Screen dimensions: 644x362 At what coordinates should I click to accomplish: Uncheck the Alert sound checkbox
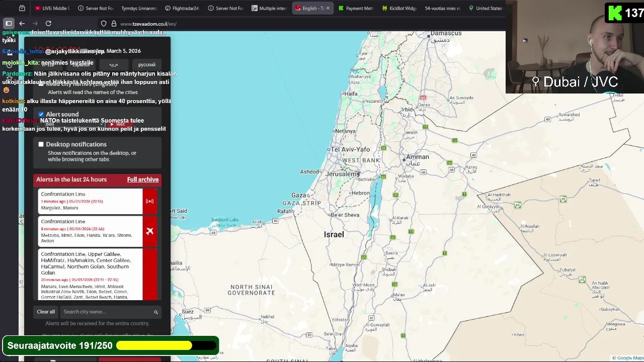[41, 114]
